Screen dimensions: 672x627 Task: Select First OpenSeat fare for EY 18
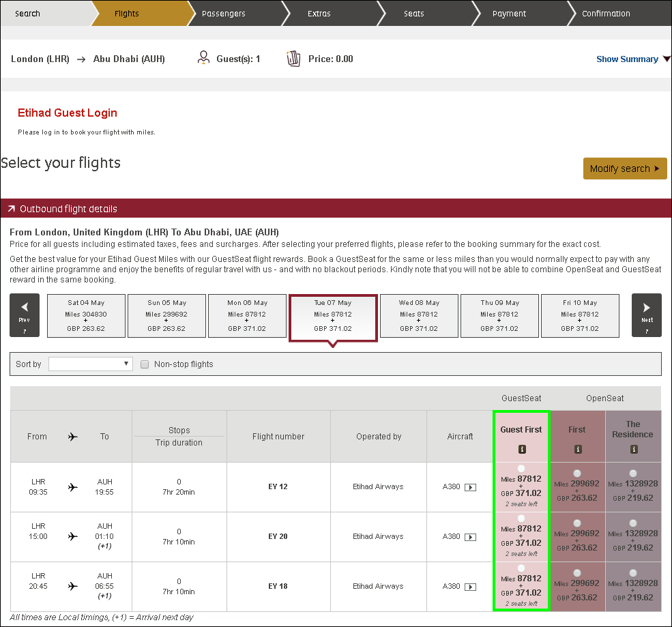point(577,573)
